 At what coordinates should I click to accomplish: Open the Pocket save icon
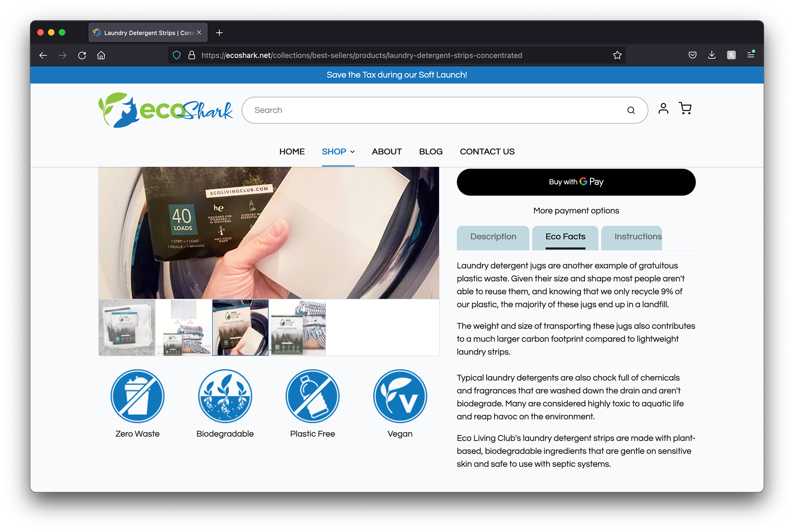[x=692, y=55]
